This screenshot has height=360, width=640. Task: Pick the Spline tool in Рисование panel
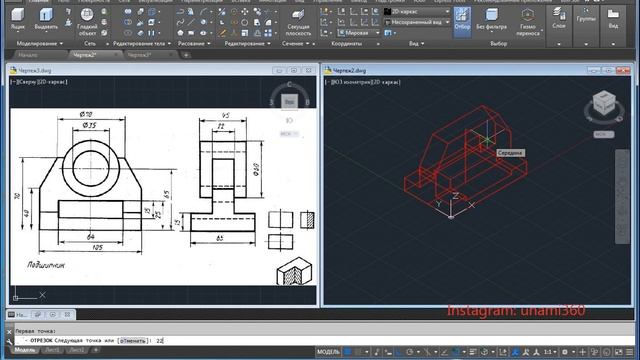pos(180,22)
